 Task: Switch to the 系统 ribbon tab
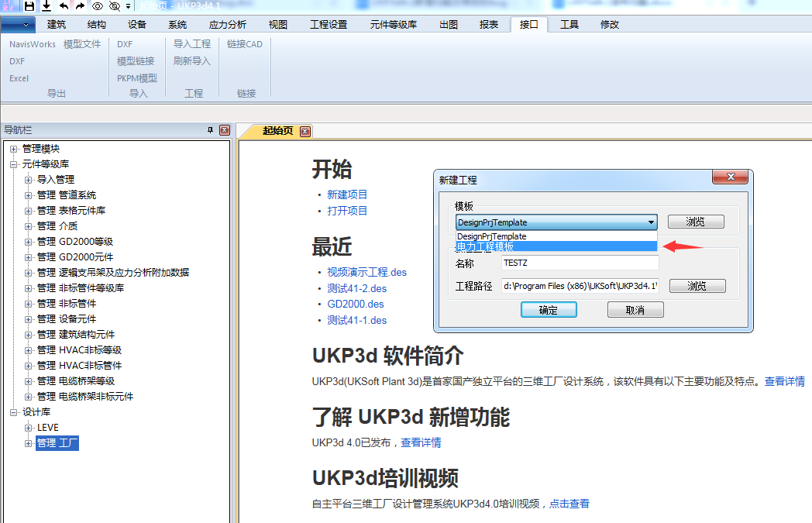(x=177, y=24)
